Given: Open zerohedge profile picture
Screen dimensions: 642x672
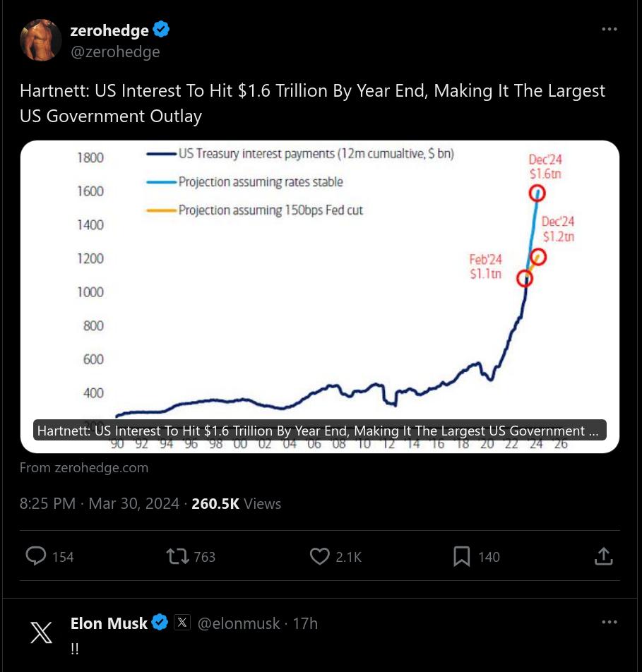Looking at the screenshot, I should [x=41, y=40].
